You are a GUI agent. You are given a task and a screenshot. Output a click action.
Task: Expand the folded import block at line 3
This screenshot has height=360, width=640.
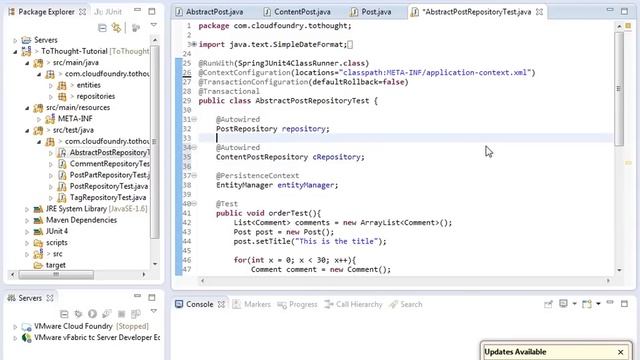(x=194, y=44)
